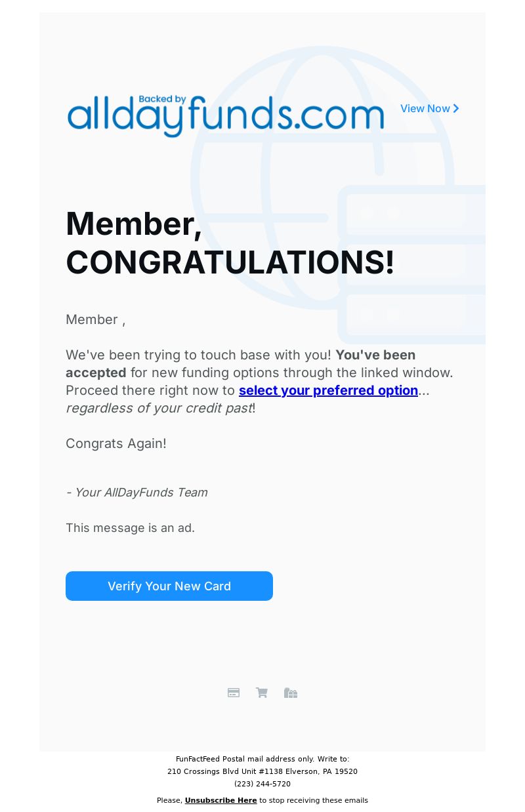This screenshot has width=525, height=812.
Task: Click the gifts icon in footer
Action: pos(291,693)
